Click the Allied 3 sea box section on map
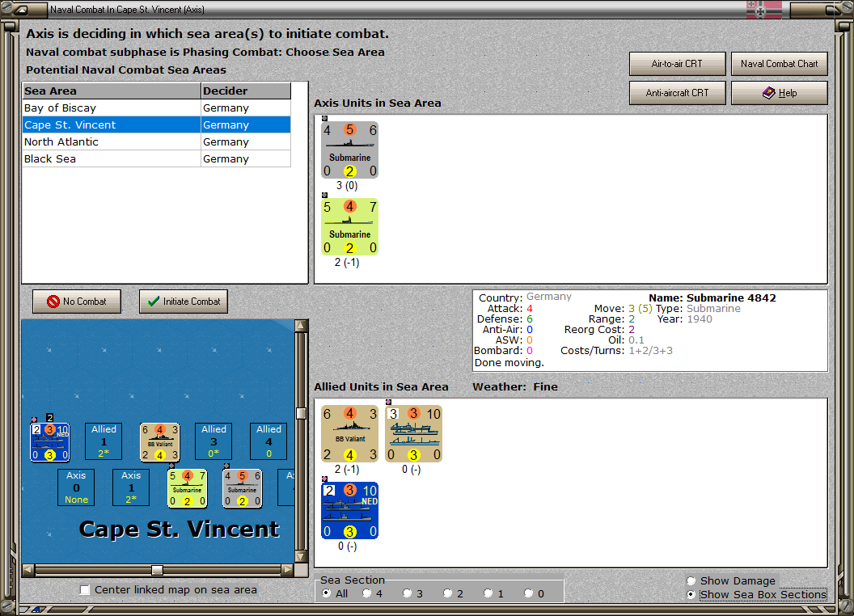The height and width of the screenshot is (616, 854). tap(213, 441)
